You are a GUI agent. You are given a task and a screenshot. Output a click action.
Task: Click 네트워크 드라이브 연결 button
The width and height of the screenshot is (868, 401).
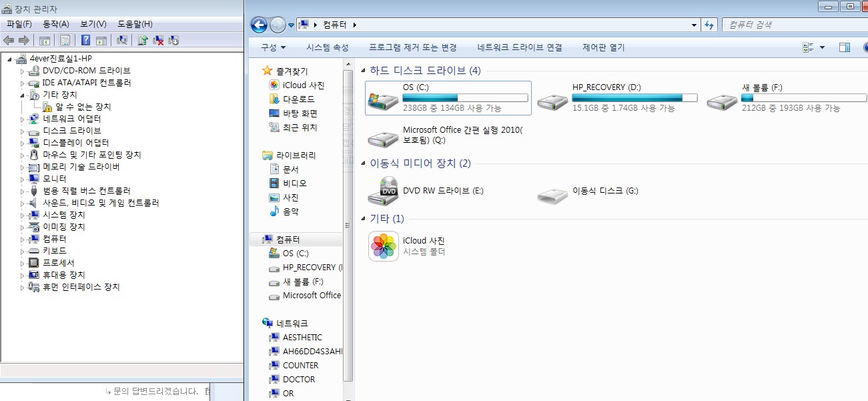click(520, 47)
